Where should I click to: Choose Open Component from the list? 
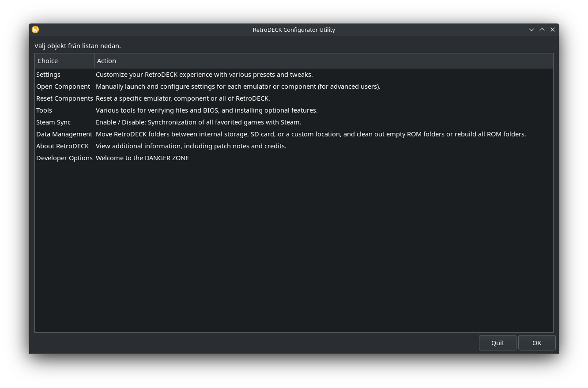point(63,87)
